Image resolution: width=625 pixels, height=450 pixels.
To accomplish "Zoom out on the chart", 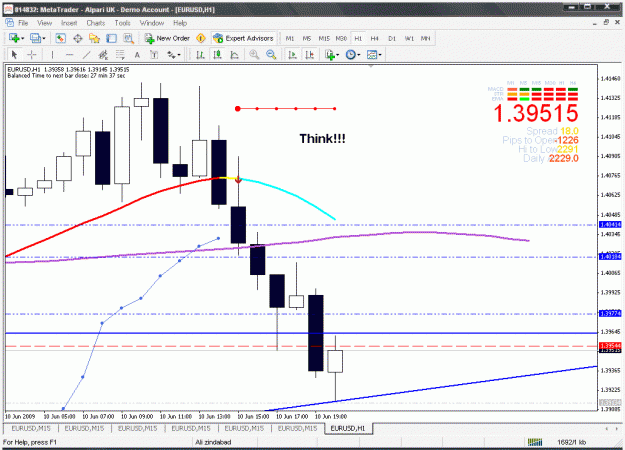I will (x=271, y=55).
